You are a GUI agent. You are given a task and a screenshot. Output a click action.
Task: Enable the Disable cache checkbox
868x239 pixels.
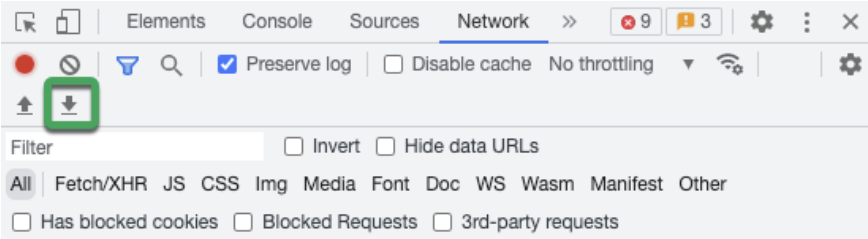tap(393, 65)
